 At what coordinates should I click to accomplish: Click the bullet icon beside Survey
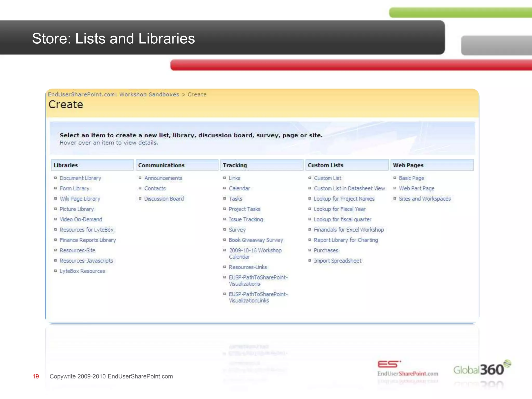coord(225,229)
